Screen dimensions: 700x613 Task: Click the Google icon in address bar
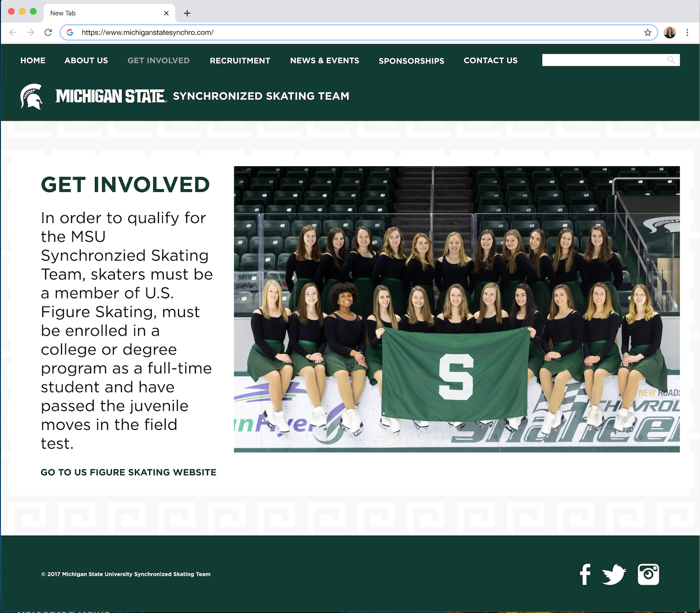(70, 32)
